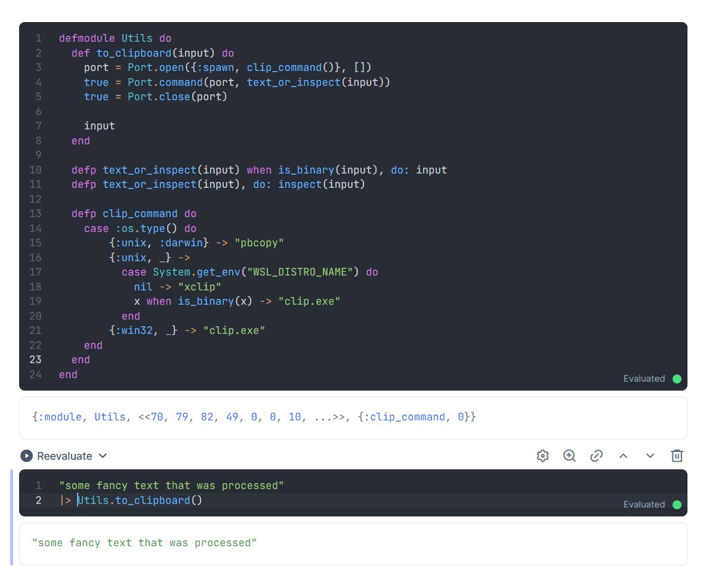Click 'port = Port.open' code line
The height and width of the screenshot is (588, 703).
coord(228,67)
